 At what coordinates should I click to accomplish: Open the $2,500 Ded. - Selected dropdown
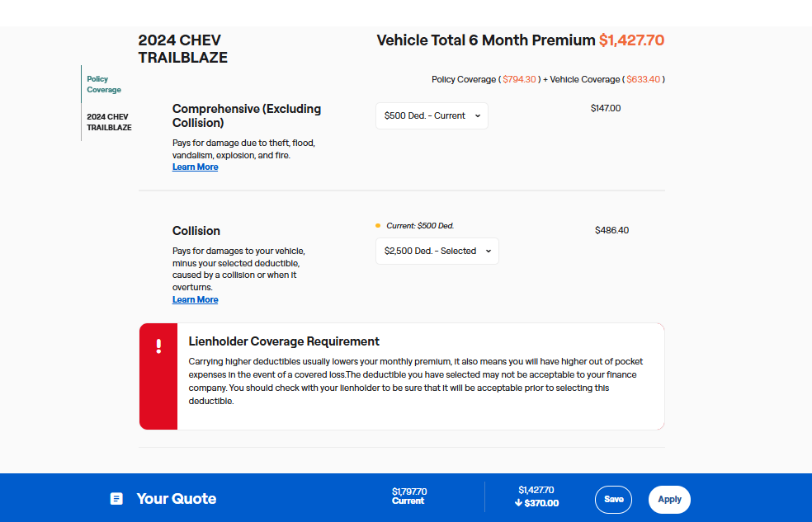[437, 252]
